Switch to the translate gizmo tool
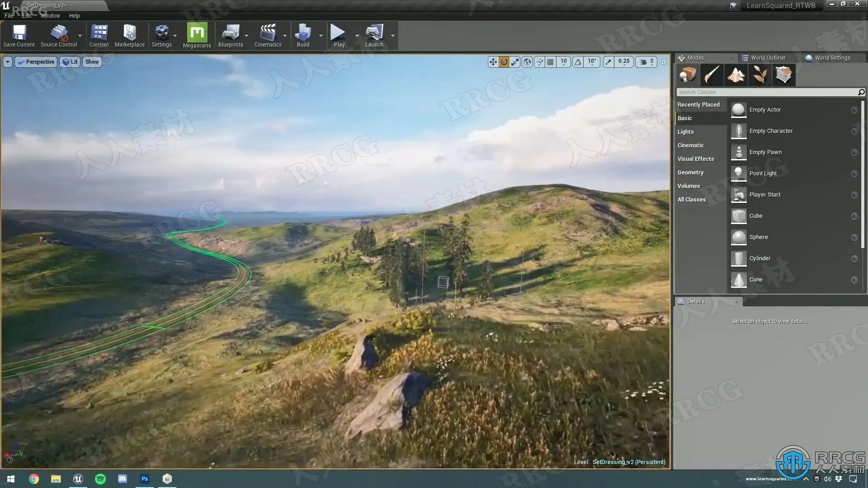Screen dimensions: 868x488 click(x=493, y=62)
